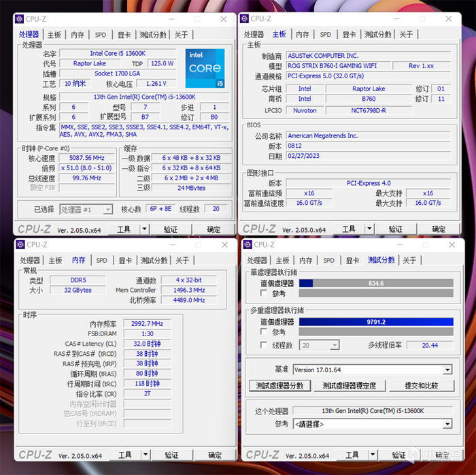Open the 关于 tab in the benchmark window
The image size is (476, 475).
click(409, 261)
